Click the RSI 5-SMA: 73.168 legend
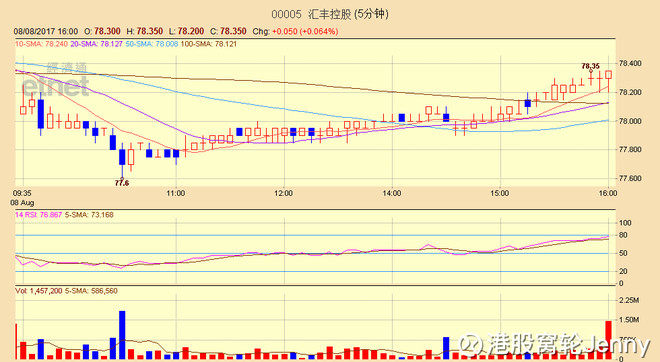Image resolution: width=660 pixels, height=362 pixels. (x=89, y=215)
